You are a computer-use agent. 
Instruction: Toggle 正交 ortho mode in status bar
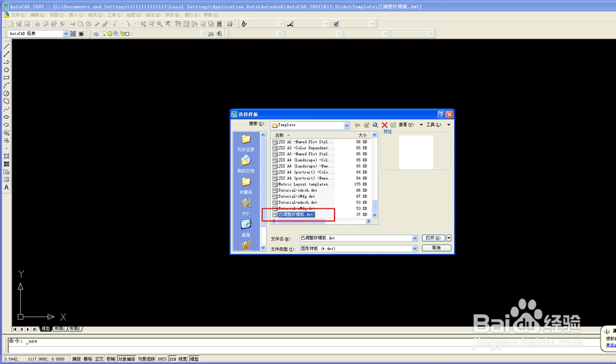click(99, 359)
